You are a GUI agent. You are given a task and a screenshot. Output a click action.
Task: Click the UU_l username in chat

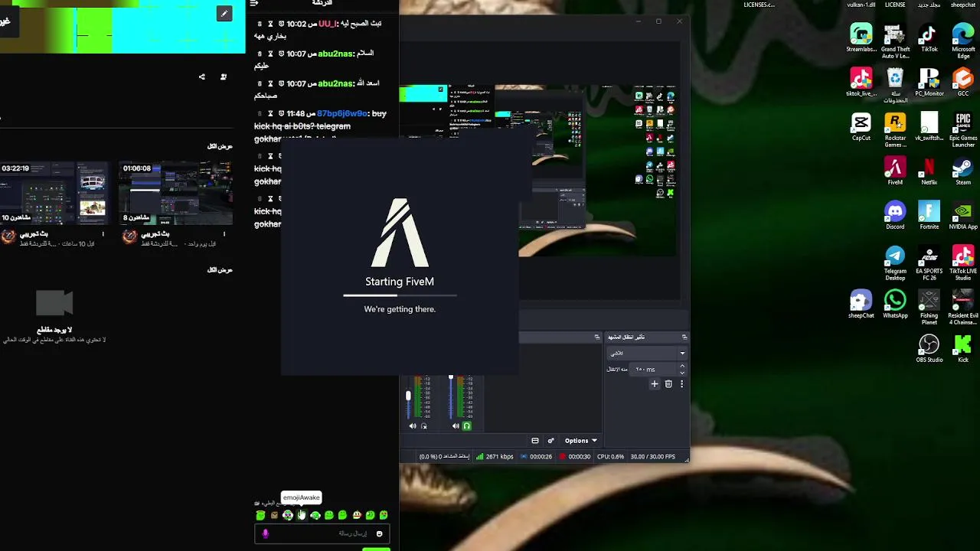(328, 24)
